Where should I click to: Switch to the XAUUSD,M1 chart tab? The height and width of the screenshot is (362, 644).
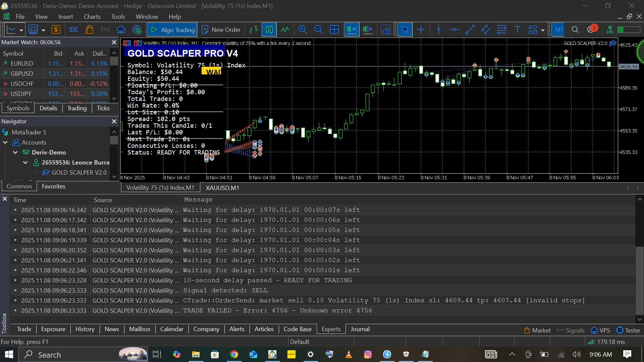[222, 188]
